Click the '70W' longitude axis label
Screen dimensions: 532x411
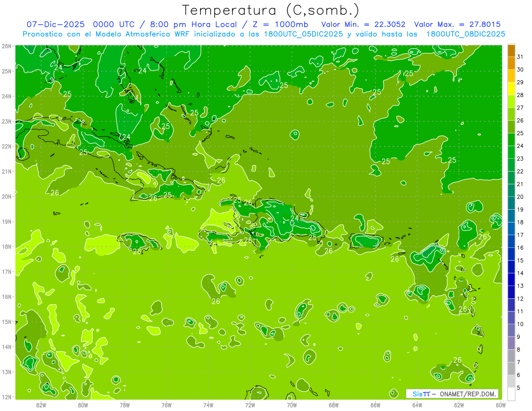(x=292, y=404)
